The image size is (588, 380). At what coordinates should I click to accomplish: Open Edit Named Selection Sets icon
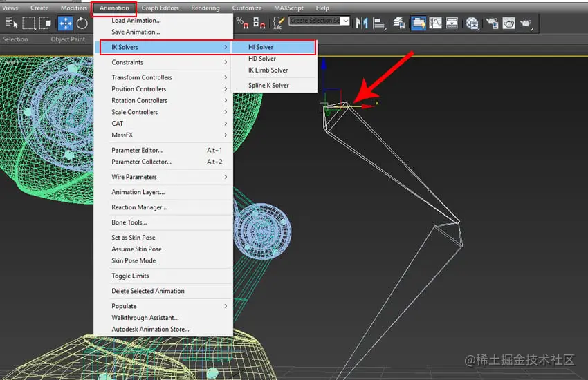[x=278, y=23]
